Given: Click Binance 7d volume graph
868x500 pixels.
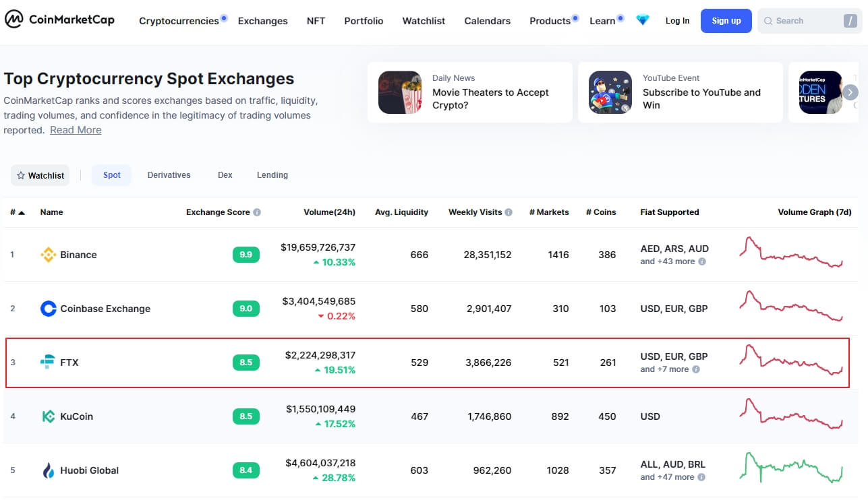Looking at the screenshot, I should coord(791,252).
